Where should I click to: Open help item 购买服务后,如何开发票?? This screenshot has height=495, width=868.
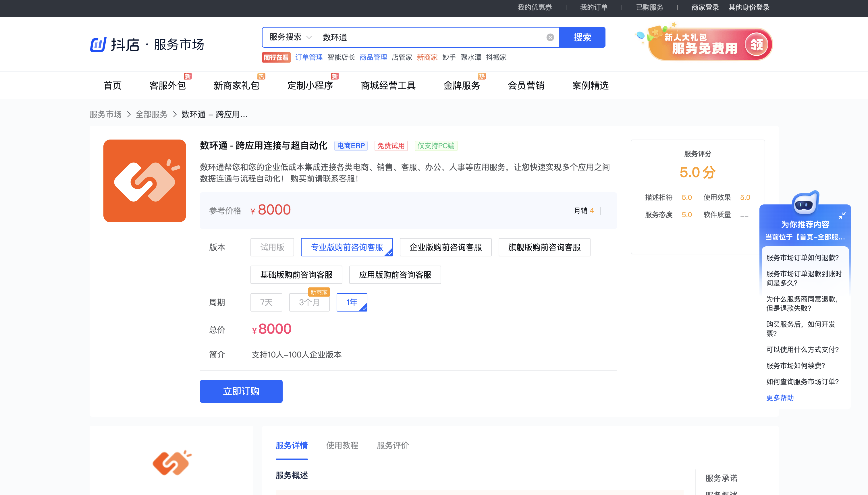801,329
